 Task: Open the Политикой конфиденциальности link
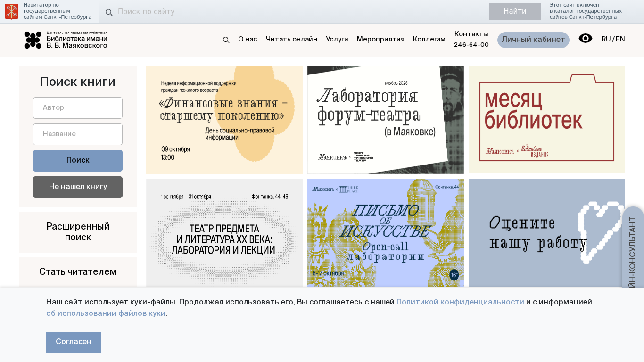[460, 302]
